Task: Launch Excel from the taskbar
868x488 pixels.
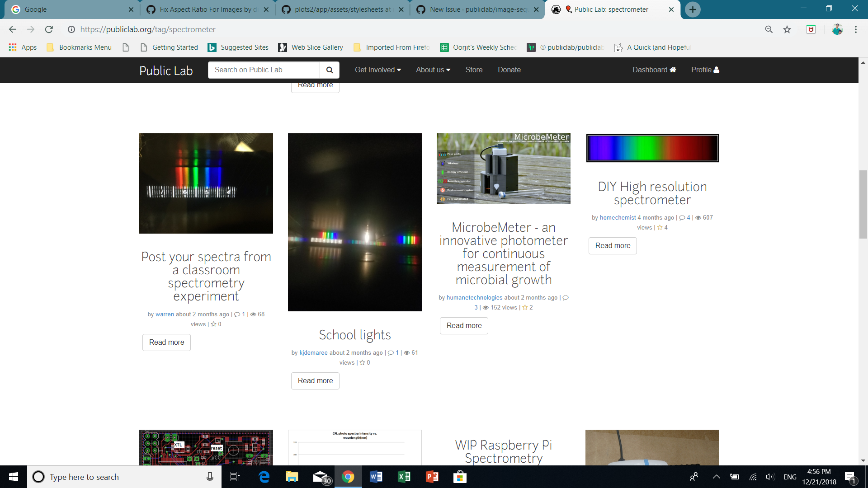Action: (404, 477)
